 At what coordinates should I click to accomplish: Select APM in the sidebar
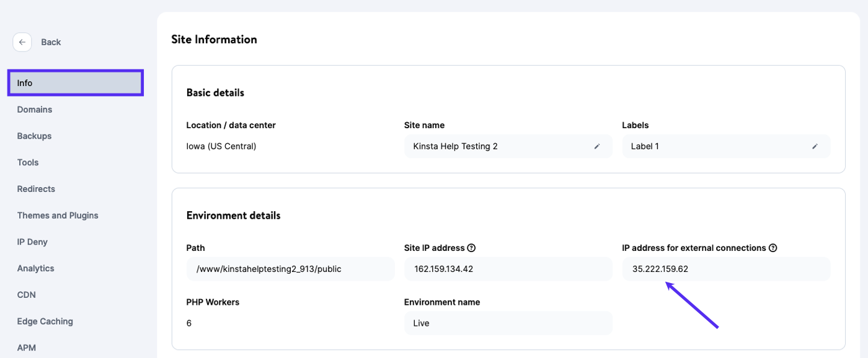tap(26, 348)
